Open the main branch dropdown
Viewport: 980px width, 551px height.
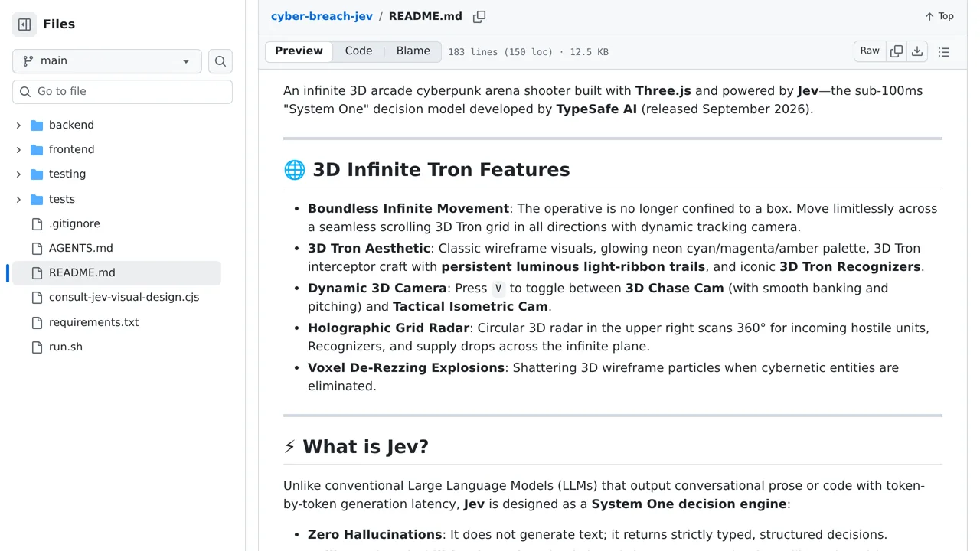107,61
